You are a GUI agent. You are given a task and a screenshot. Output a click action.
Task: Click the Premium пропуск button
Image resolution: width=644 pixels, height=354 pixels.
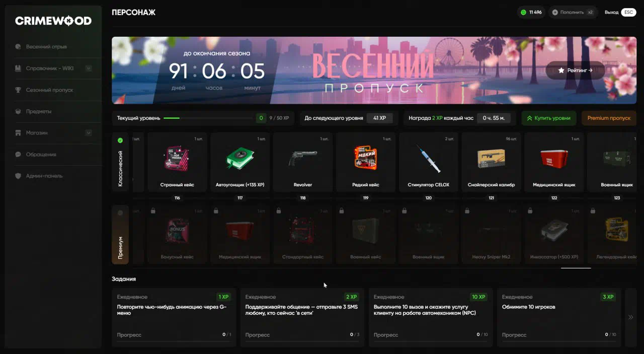pos(609,118)
